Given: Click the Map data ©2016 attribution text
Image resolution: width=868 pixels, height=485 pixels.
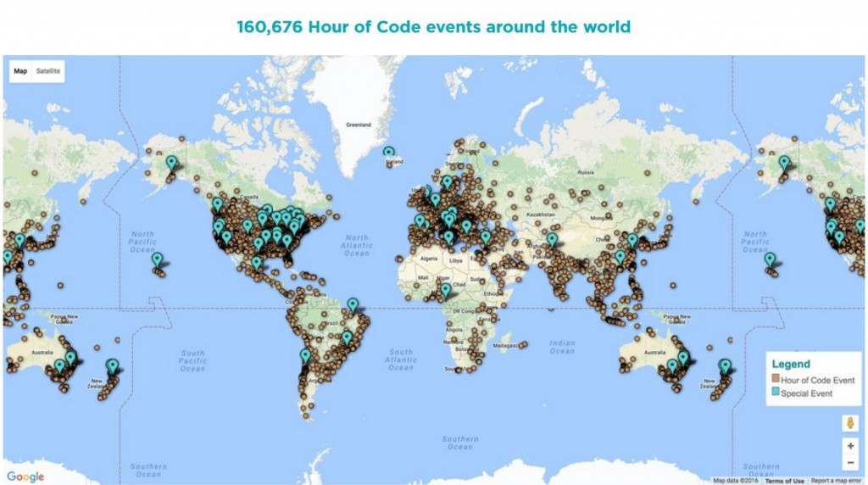Looking at the screenshot, I should [736, 481].
